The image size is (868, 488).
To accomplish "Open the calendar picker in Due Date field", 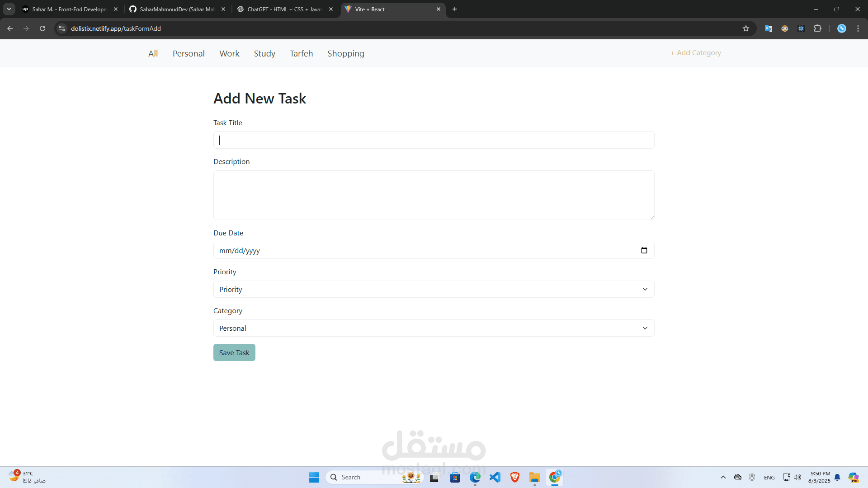I will pyautogui.click(x=644, y=250).
